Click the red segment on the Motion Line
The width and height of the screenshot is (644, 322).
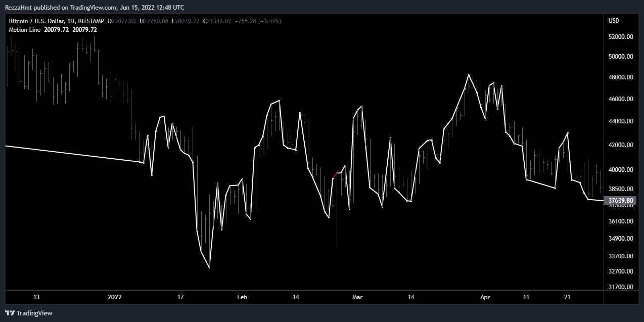(335, 176)
